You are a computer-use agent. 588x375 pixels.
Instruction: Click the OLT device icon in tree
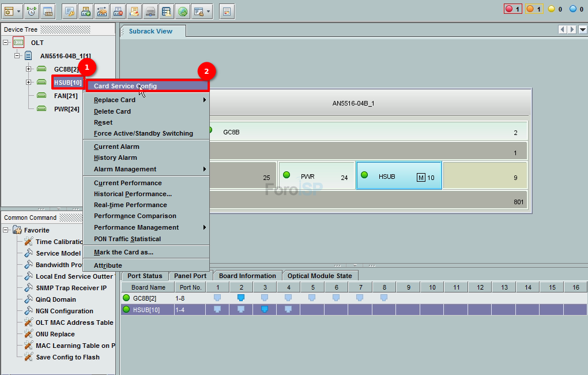pyautogui.click(x=18, y=43)
